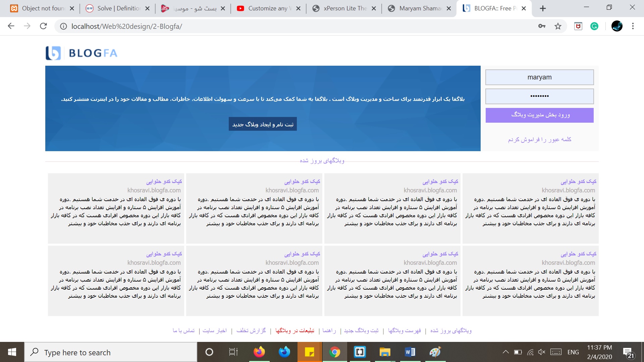Click the Windows Start button
The image size is (644, 362).
pos(12,352)
